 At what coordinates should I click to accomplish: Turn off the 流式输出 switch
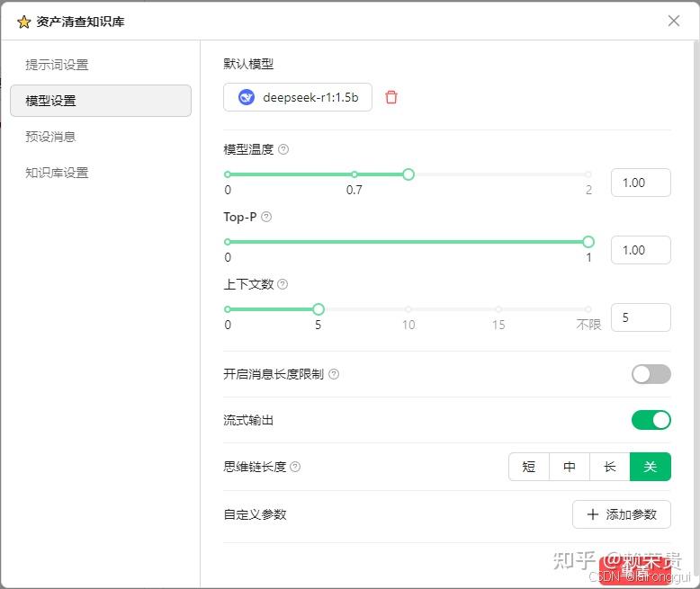651,420
